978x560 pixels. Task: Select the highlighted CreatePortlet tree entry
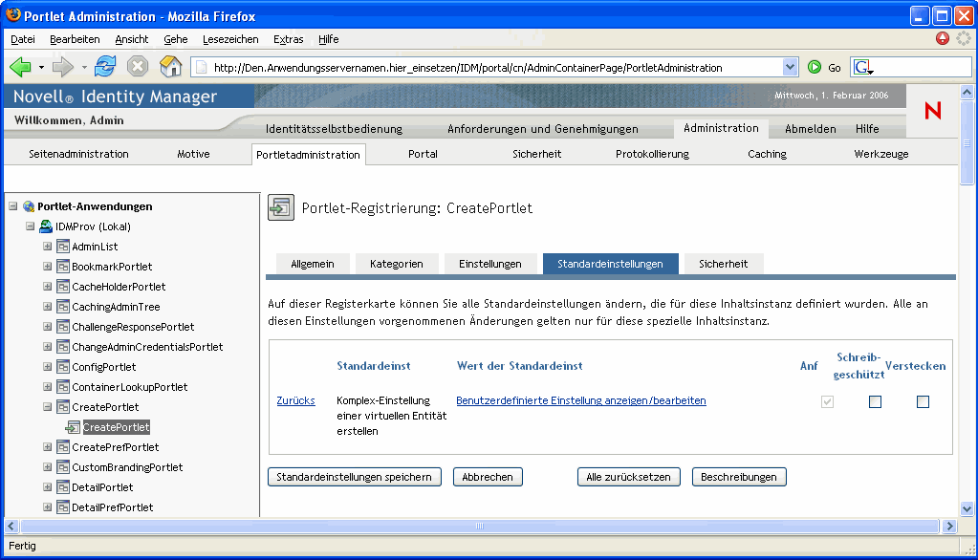pos(116,427)
